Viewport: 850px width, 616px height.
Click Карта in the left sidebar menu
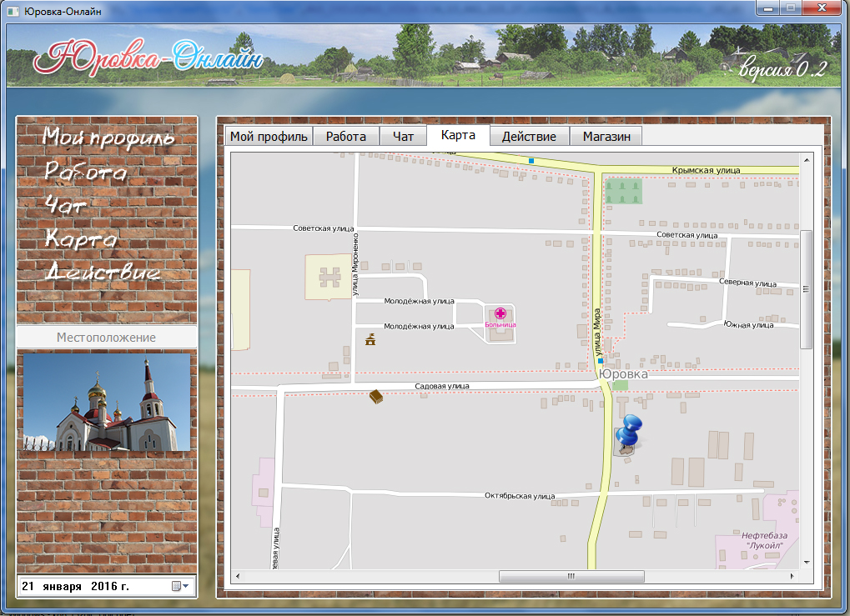pos(82,239)
